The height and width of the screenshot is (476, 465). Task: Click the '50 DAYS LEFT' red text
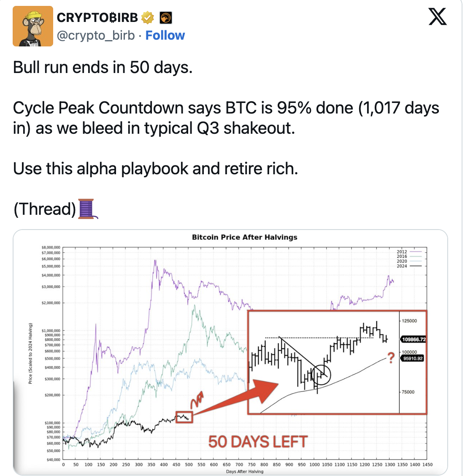coord(258,442)
